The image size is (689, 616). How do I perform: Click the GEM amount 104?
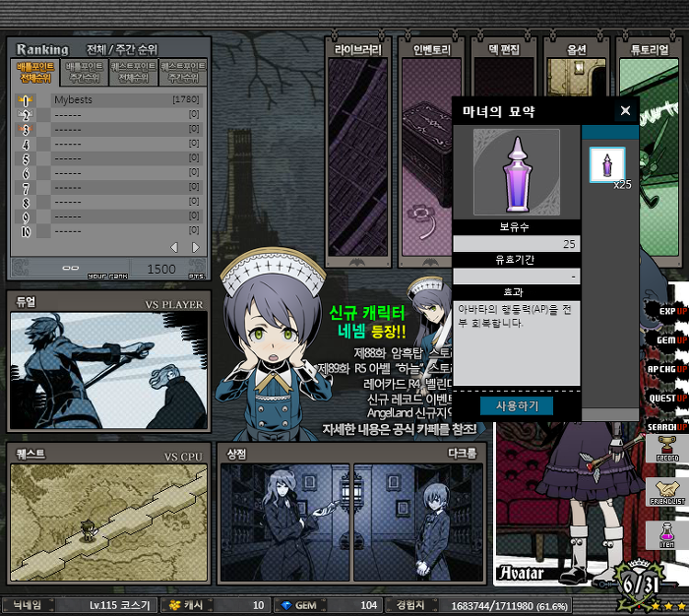tap(369, 605)
